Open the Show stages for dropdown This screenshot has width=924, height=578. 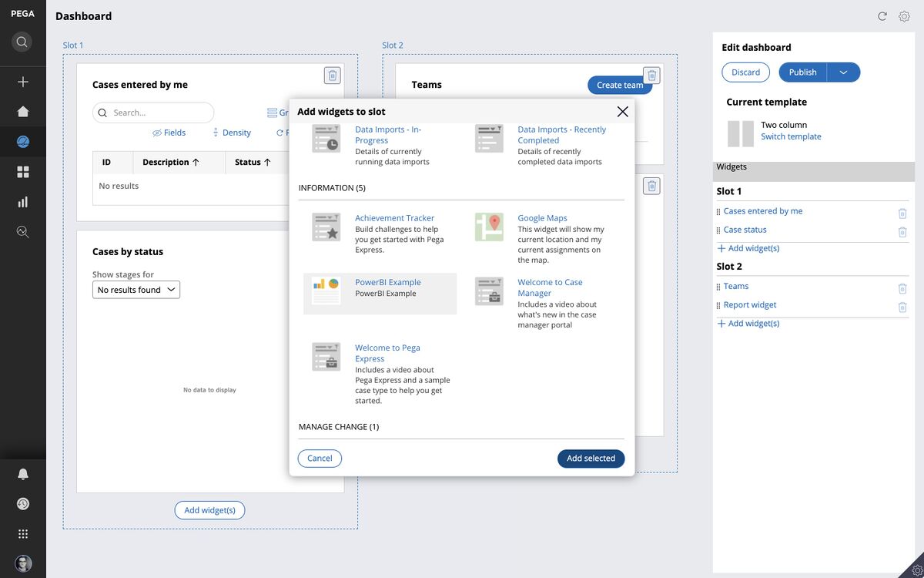(136, 290)
